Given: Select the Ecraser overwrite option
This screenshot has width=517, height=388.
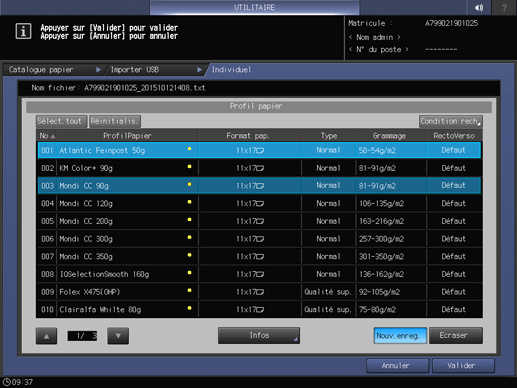Looking at the screenshot, I should point(456,335).
